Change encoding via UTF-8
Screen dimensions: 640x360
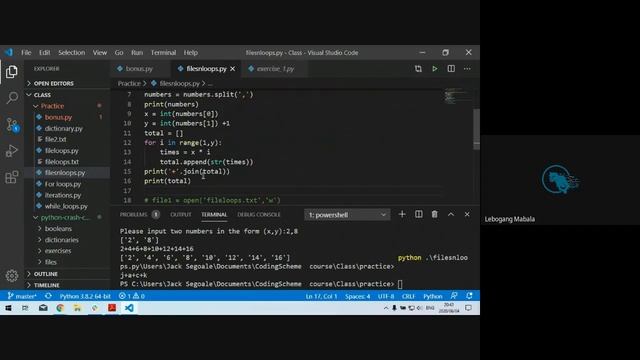click(x=386, y=296)
